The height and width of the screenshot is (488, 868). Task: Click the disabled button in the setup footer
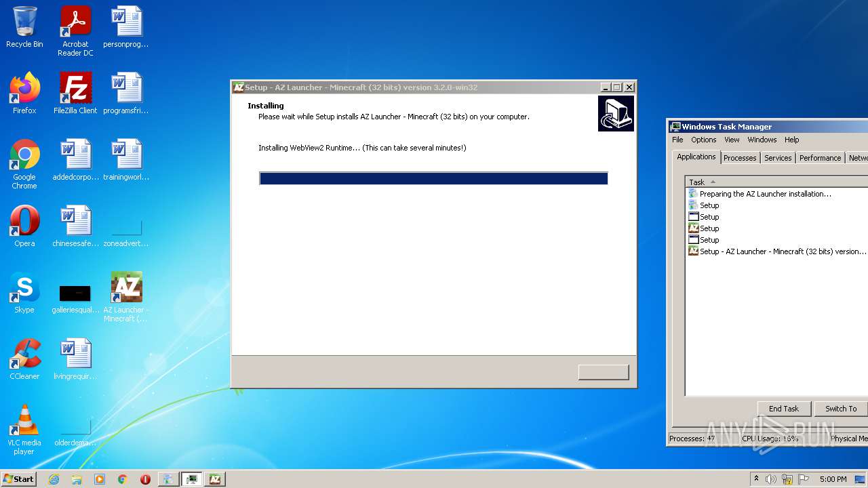tap(604, 372)
